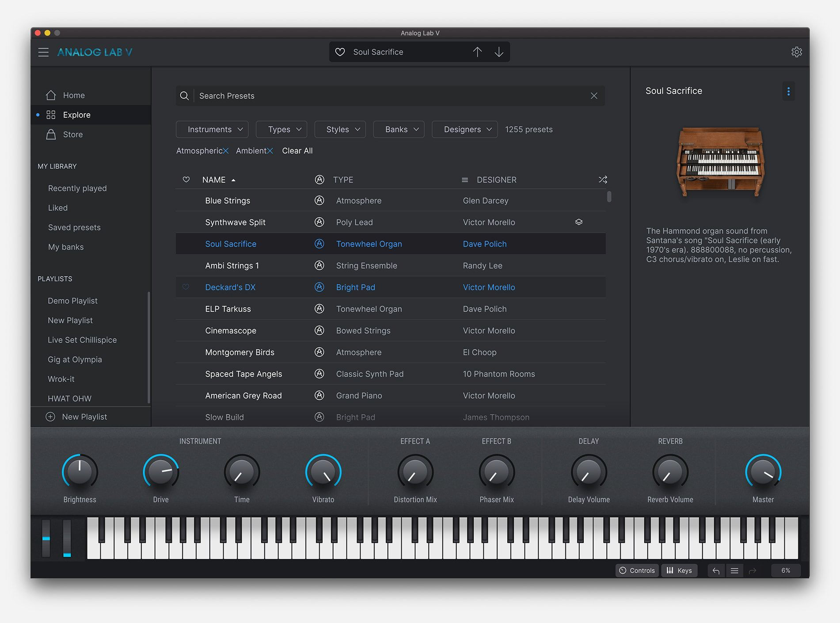
Task: Click the Search Presets input field
Action: coord(391,96)
